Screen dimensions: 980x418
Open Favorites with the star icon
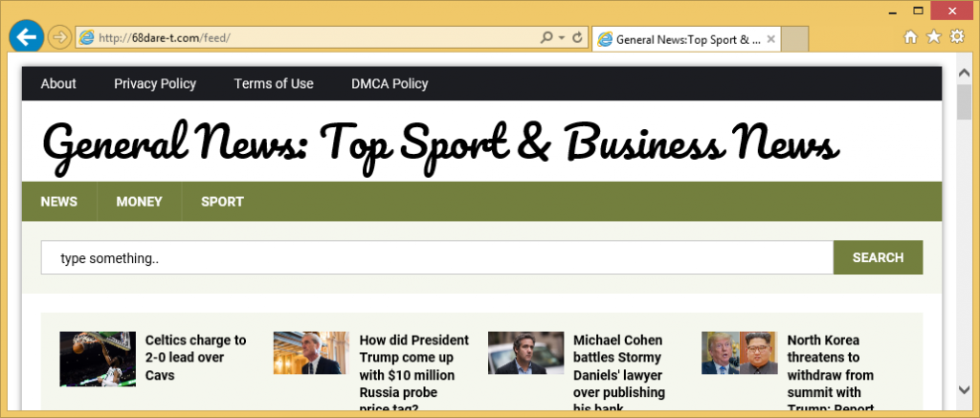point(935,37)
